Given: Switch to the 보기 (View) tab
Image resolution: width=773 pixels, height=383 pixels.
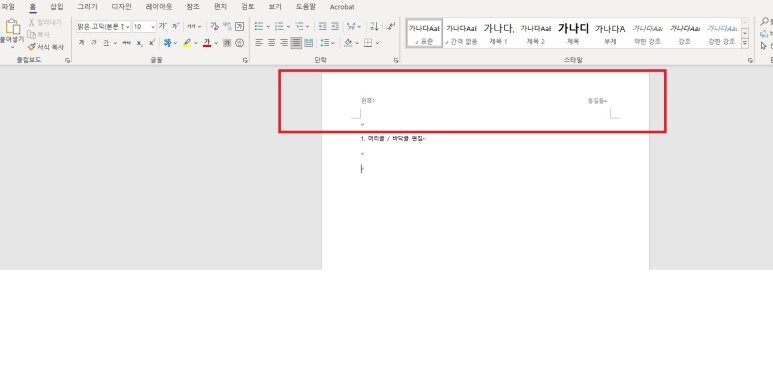Looking at the screenshot, I should coord(275,7).
